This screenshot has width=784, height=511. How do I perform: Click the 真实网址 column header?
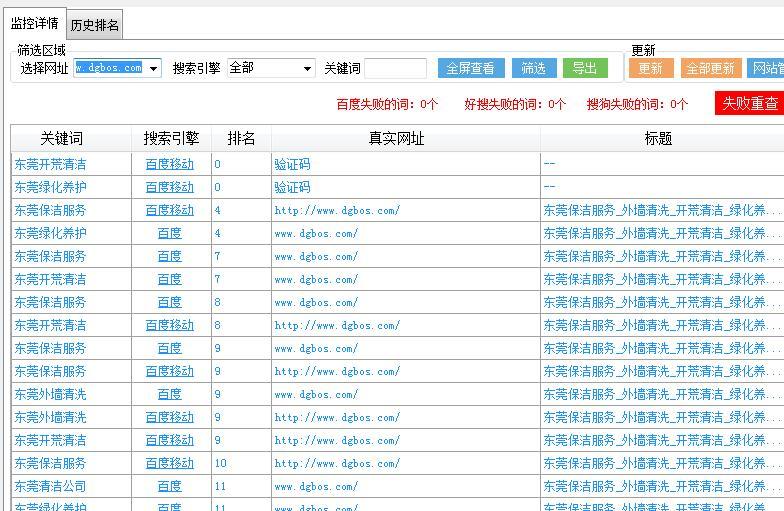tap(406, 138)
